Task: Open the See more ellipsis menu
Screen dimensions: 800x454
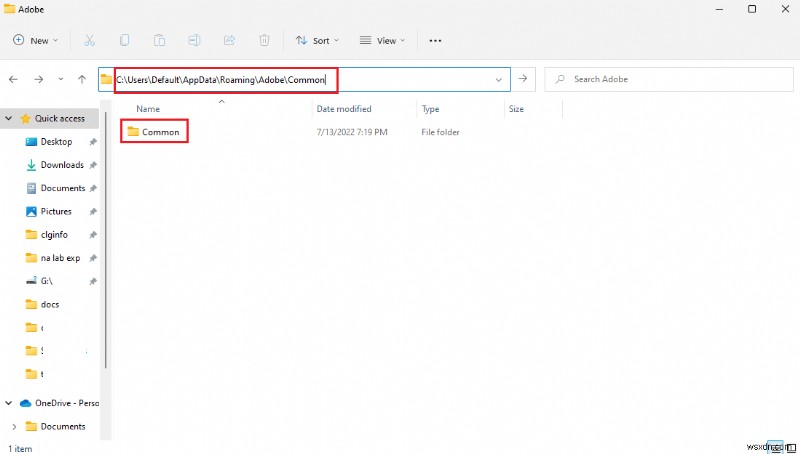Action: 435,40
